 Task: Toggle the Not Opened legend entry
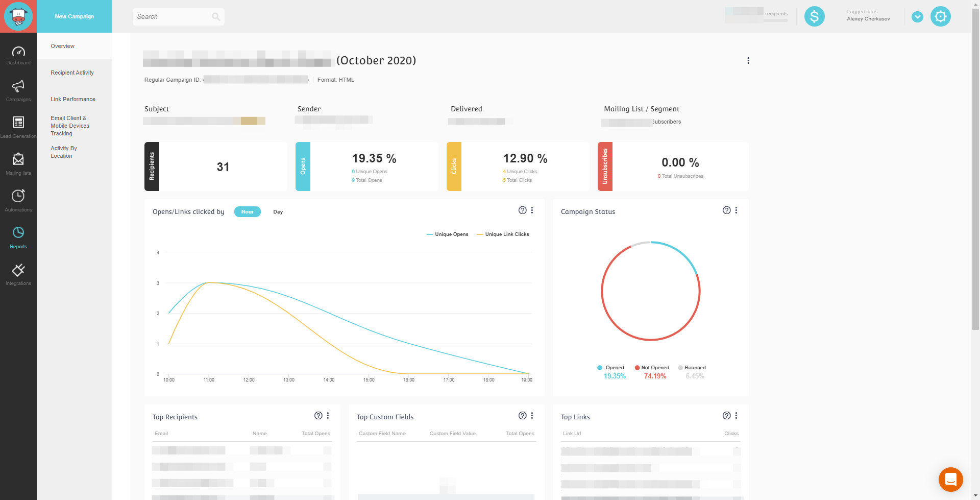652,368
